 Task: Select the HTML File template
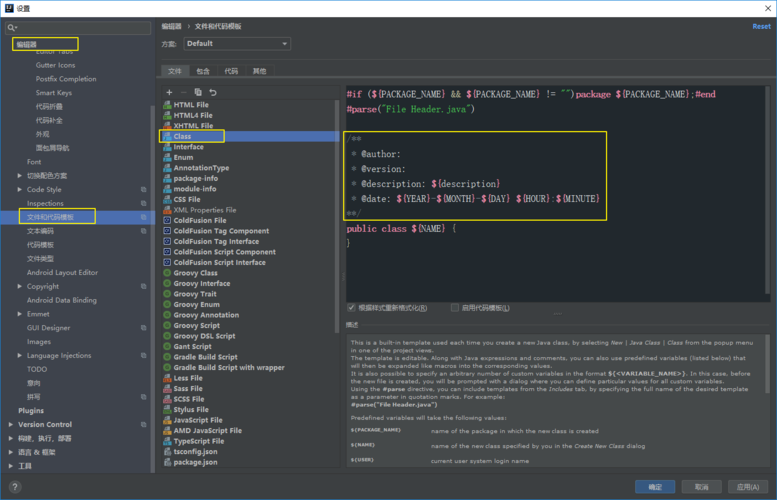pyautogui.click(x=191, y=105)
